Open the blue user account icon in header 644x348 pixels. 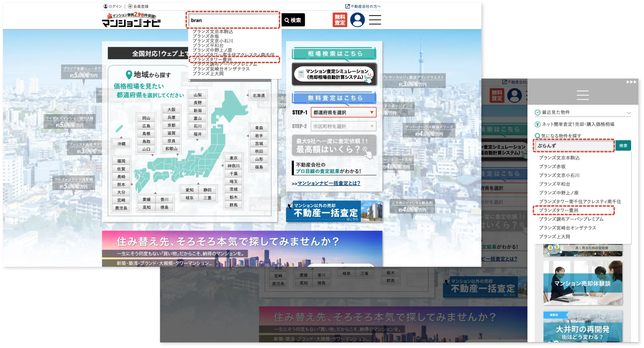pos(357,20)
